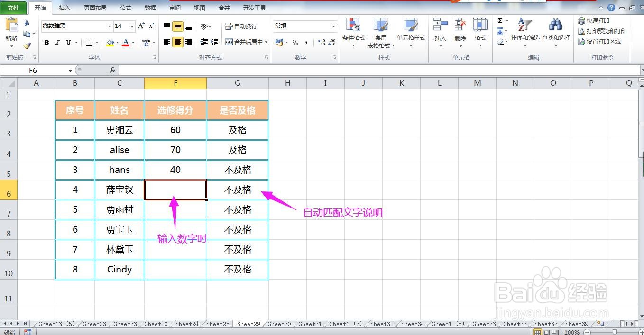Click the text orientation icon
This screenshot has width=644, height=335.
pyautogui.click(x=204, y=27)
